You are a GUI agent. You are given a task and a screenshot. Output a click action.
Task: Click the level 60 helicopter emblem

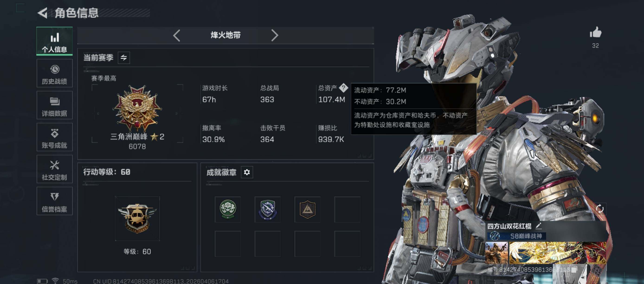click(x=137, y=219)
